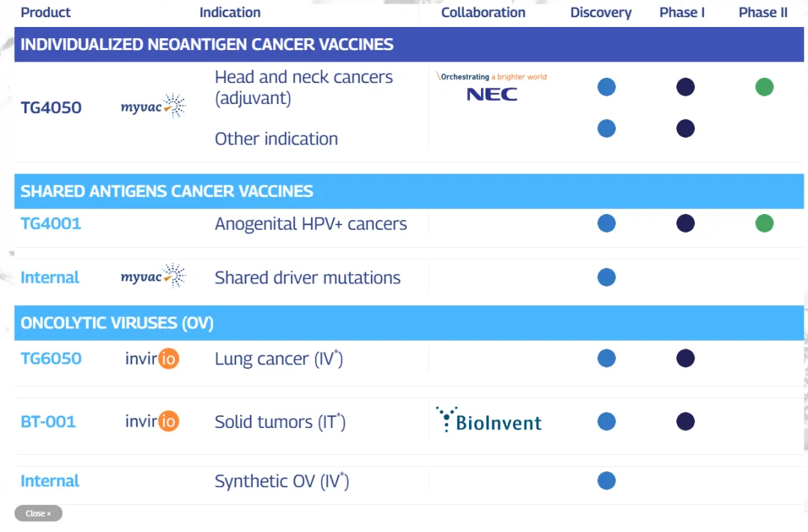
Task: Click the TG4050 product name
Action: (x=51, y=107)
